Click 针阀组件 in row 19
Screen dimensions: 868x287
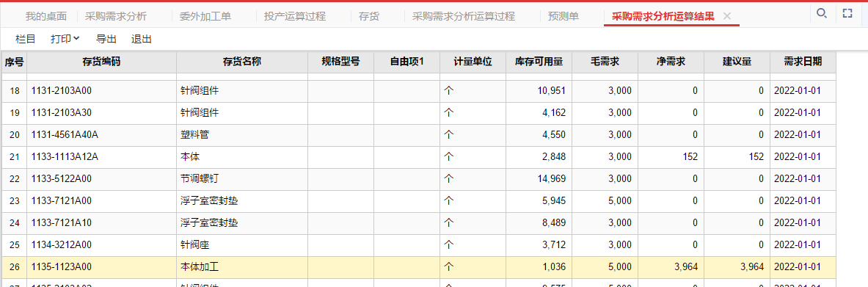(x=242, y=112)
